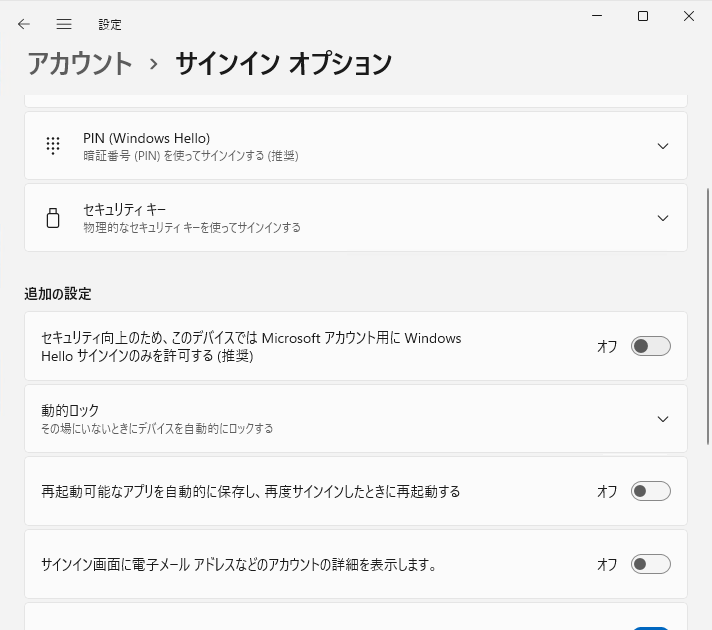The width and height of the screenshot is (712, 630).
Task: Toggle 再起動可能なアプリ auto-save switch
Action: (x=651, y=491)
